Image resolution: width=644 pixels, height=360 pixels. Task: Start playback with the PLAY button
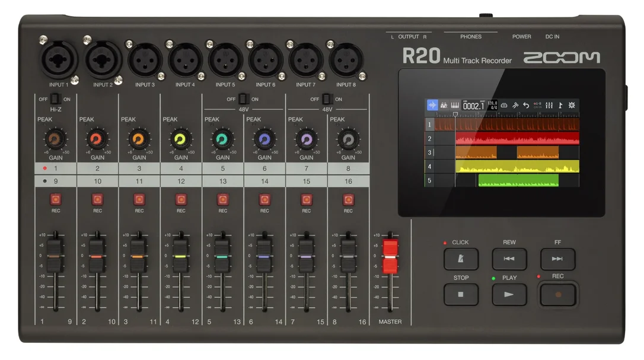click(x=509, y=294)
